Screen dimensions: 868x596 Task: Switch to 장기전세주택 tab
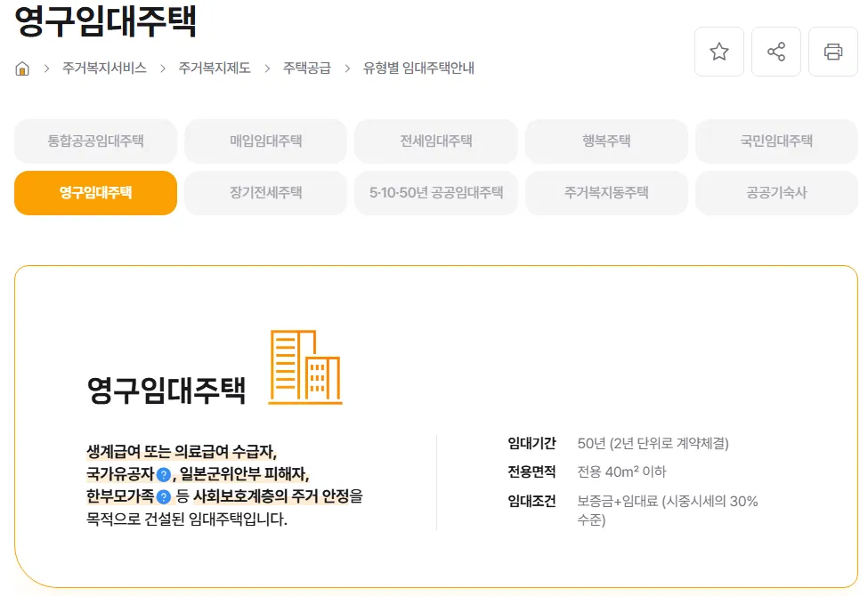265,192
